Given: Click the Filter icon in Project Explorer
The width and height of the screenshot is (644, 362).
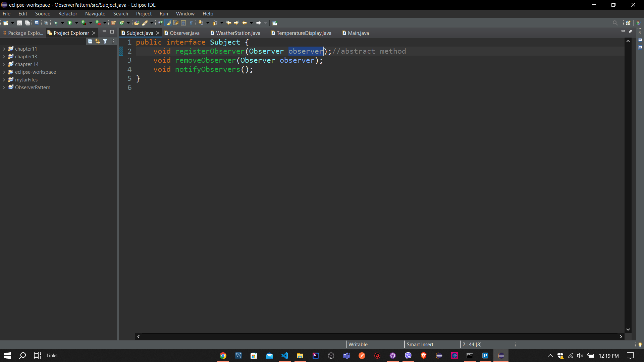Looking at the screenshot, I should 105,41.
